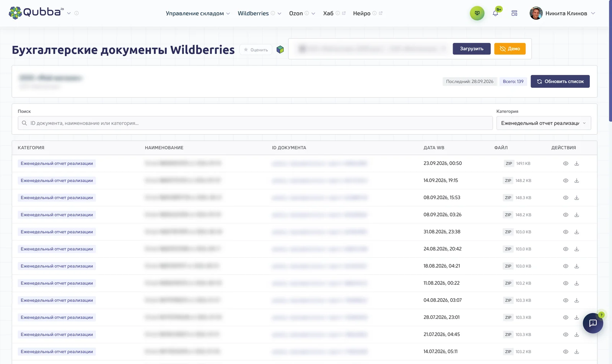
Task: Open the Категория dropdown filter
Action: [x=544, y=123]
